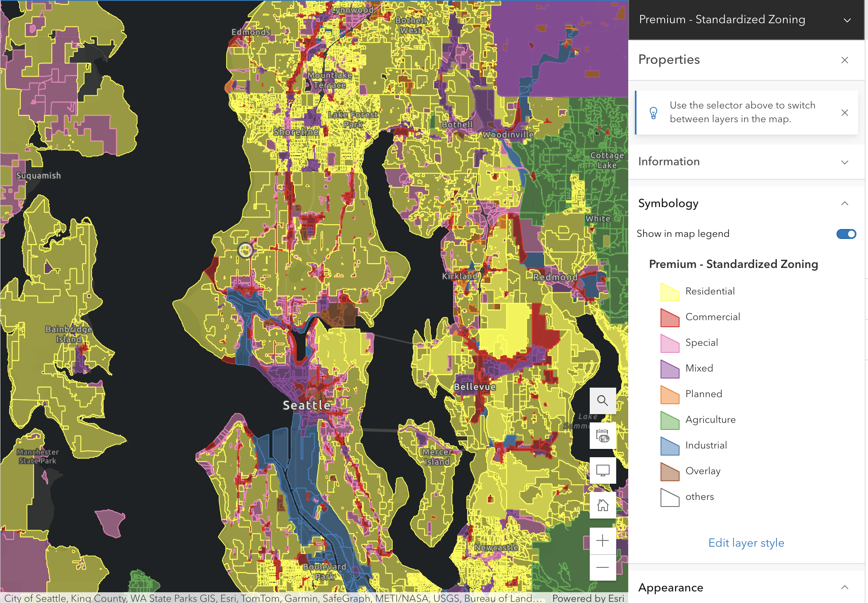Close the Properties panel
Screen dimensions: 868x603
click(x=844, y=60)
